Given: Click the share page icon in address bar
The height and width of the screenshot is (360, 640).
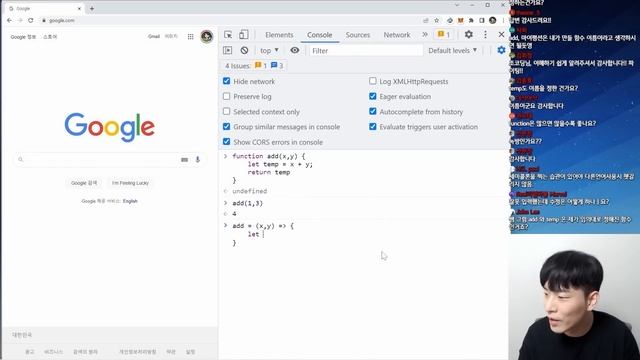Looking at the screenshot, I should pyautogui.click(x=426, y=20).
